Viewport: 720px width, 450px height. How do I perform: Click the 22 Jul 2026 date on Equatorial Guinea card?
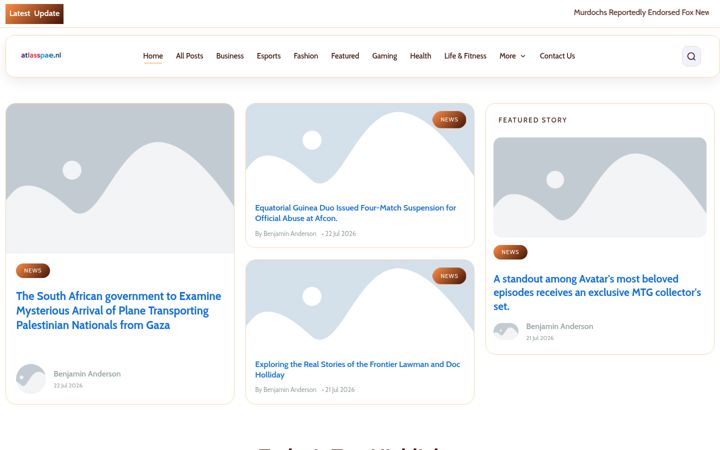(340, 234)
